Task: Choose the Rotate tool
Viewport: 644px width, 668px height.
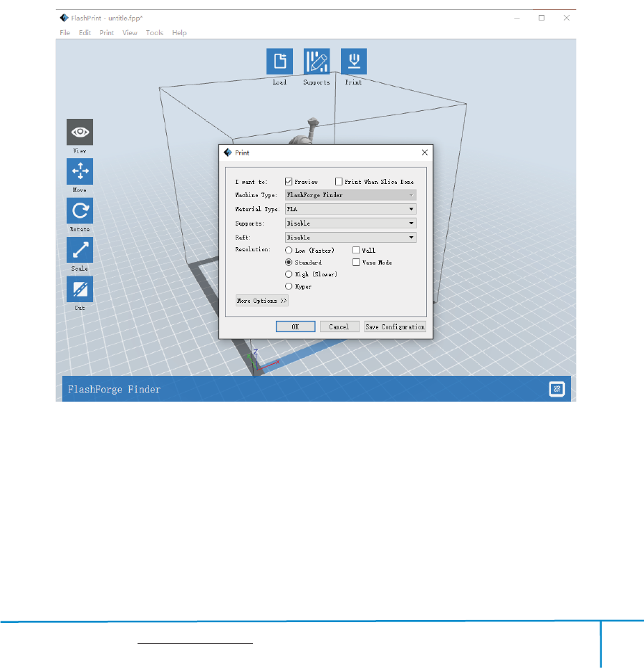Action: [x=80, y=210]
